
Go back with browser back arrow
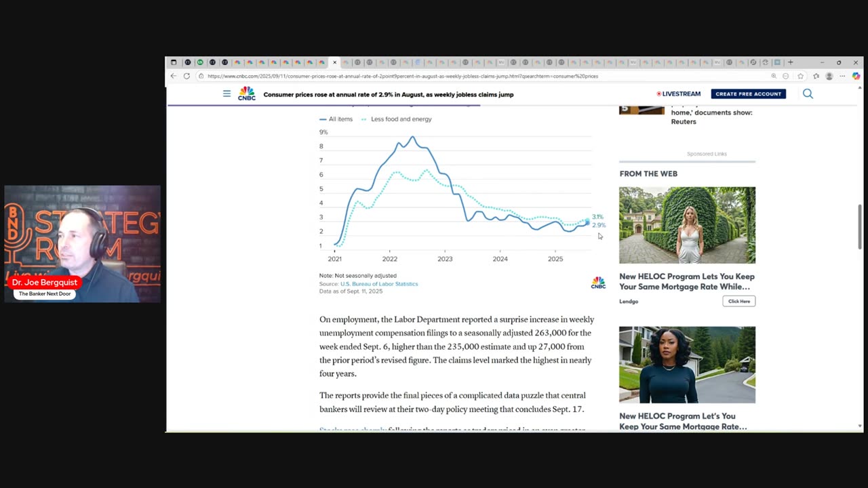174,76
